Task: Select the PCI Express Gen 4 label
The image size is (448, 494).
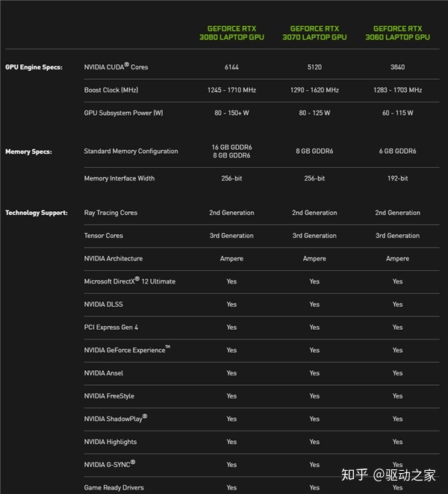Action: coord(111,328)
